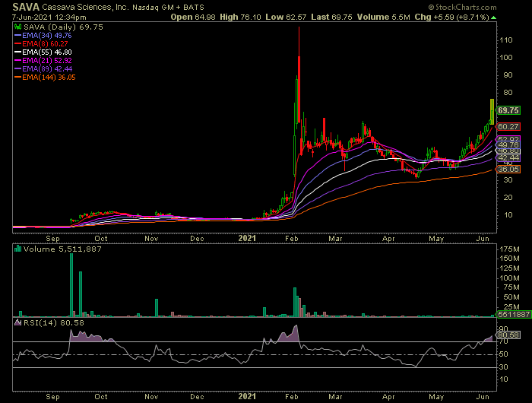Image resolution: width=532 pixels, height=403 pixels.
Task: Click the 7-Jun-2021 12:34pm timestamp
Action: click(x=49, y=17)
